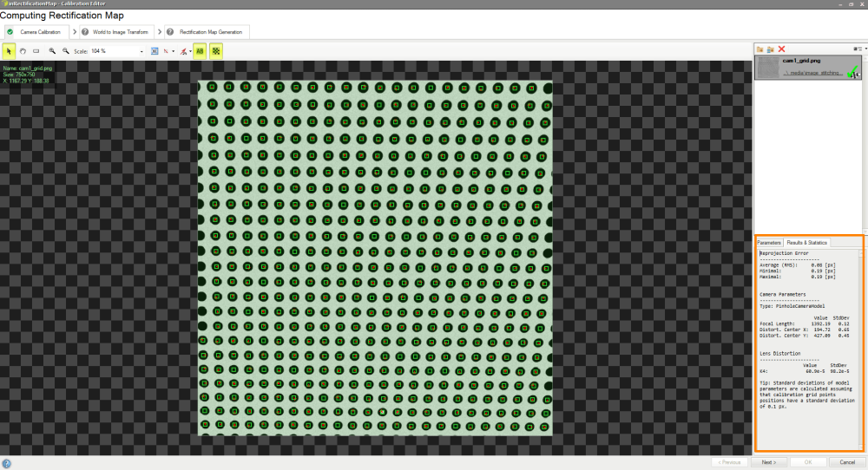The width and height of the screenshot is (868, 470).
Task: Click the add image set folder icon
Action: click(x=771, y=49)
